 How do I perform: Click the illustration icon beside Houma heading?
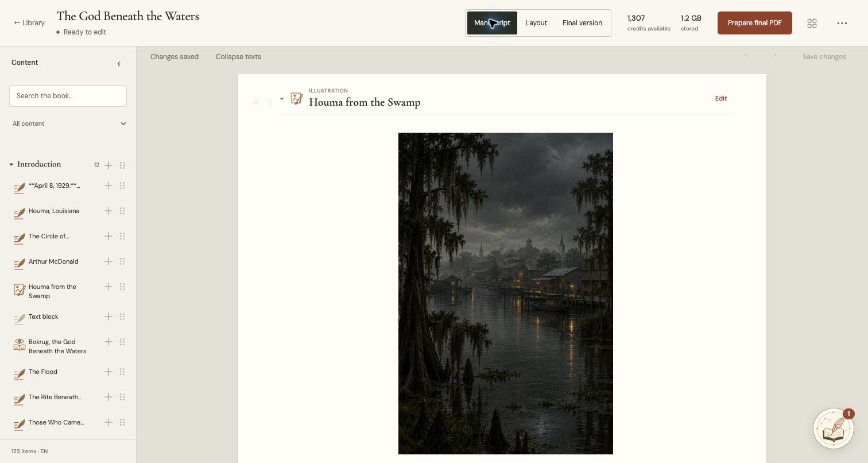tap(296, 98)
